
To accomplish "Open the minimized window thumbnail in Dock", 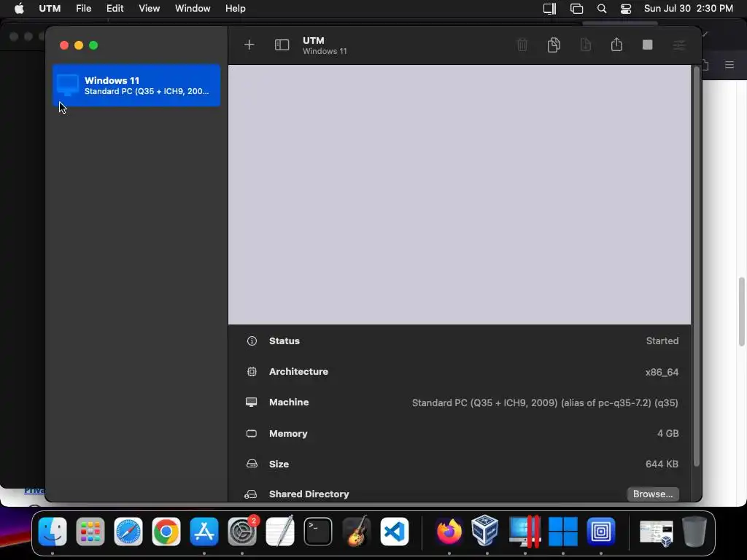I will tap(656, 532).
